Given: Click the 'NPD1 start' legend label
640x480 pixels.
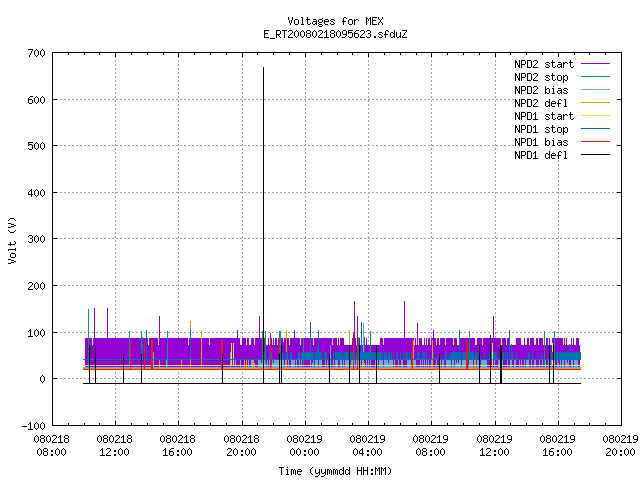Looking at the screenshot, I should (x=544, y=116).
